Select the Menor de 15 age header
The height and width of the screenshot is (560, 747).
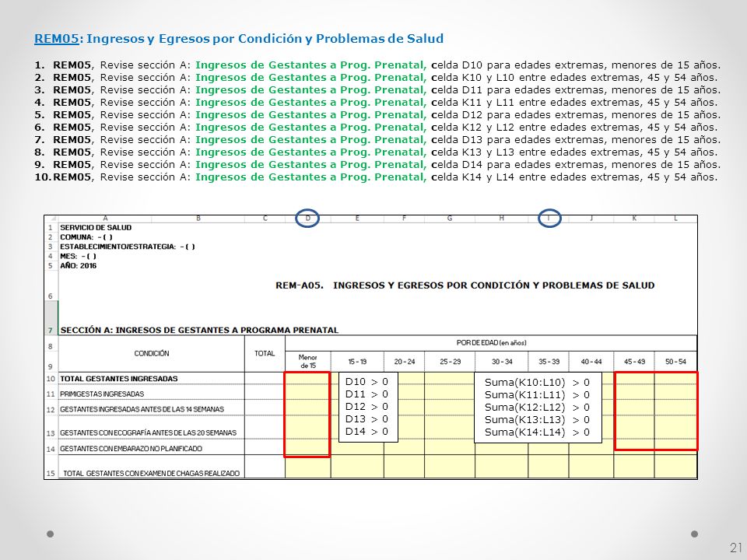coord(308,362)
